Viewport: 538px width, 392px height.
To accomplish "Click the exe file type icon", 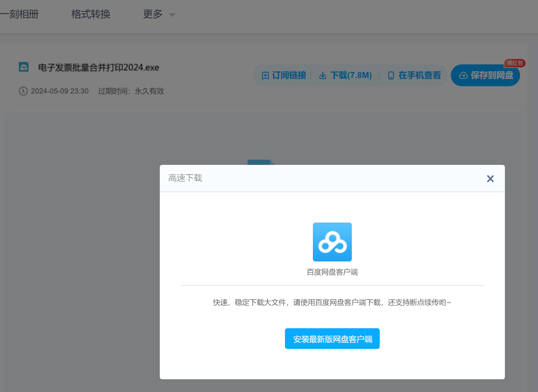I will tap(24, 67).
